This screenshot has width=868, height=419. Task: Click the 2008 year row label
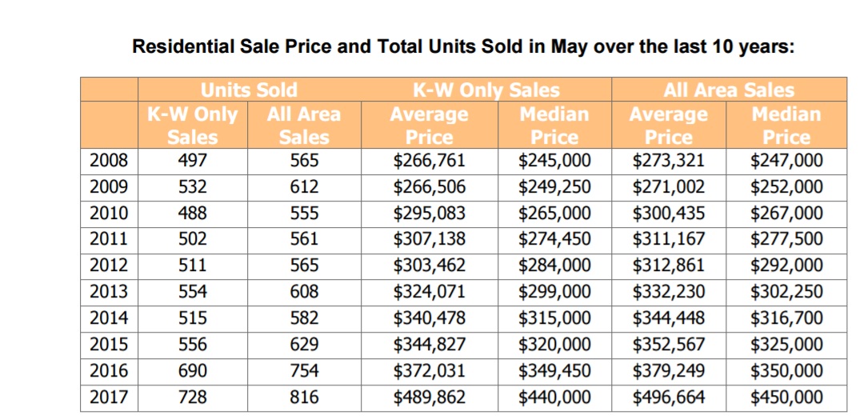(109, 161)
